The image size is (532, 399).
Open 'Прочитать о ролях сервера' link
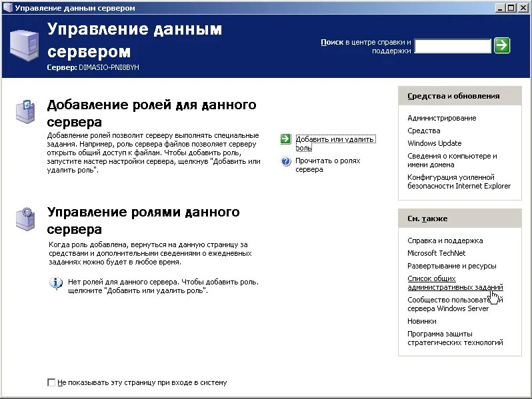click(328, 165)
